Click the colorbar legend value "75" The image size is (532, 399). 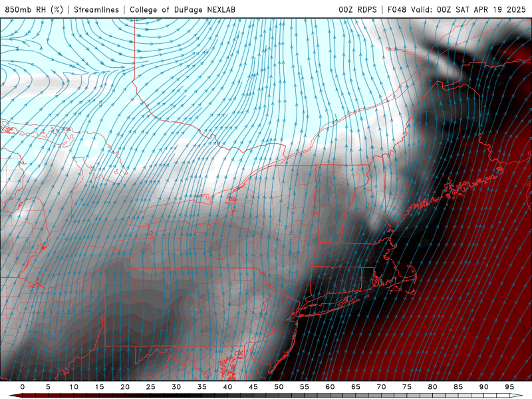pos(407,387)
